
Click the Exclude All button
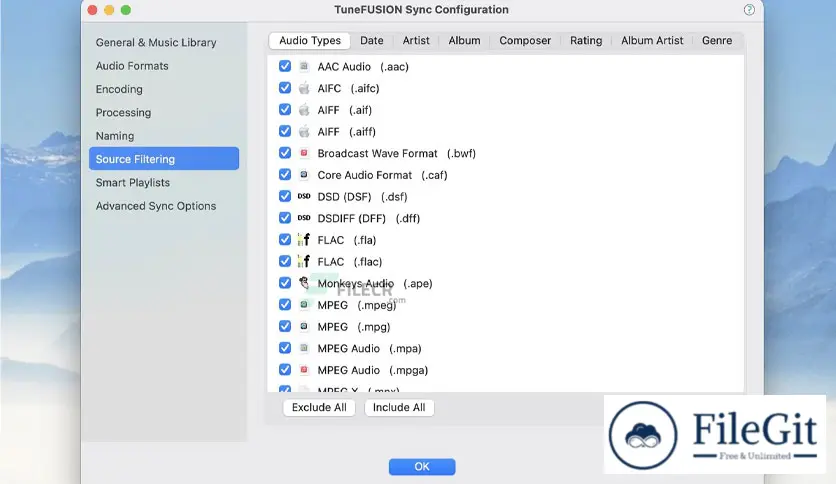(x=319, y=407)
